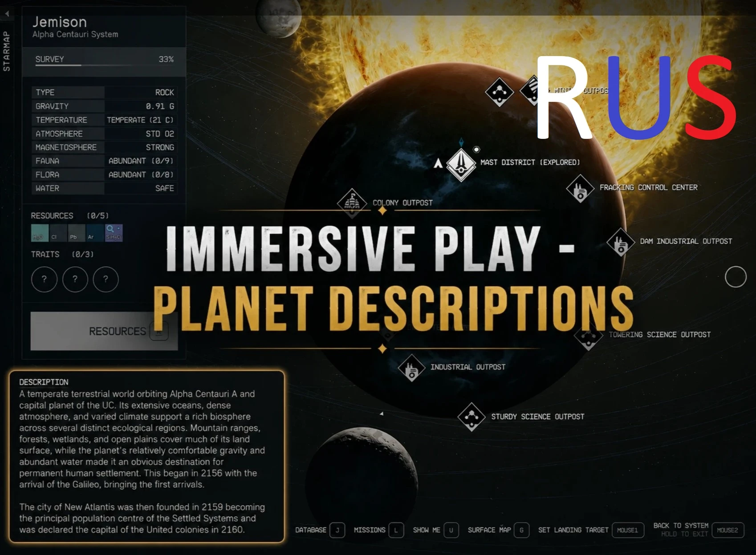The image size is (756, 555).
Task: Select the Ar resource swatch
Action: pos(95,233)
